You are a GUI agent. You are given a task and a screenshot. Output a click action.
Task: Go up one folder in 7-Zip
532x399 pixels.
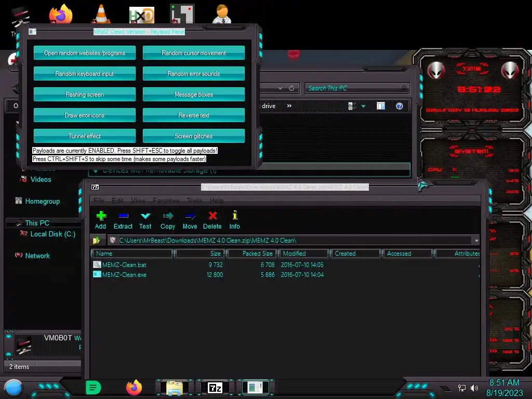tap(96, 240)
